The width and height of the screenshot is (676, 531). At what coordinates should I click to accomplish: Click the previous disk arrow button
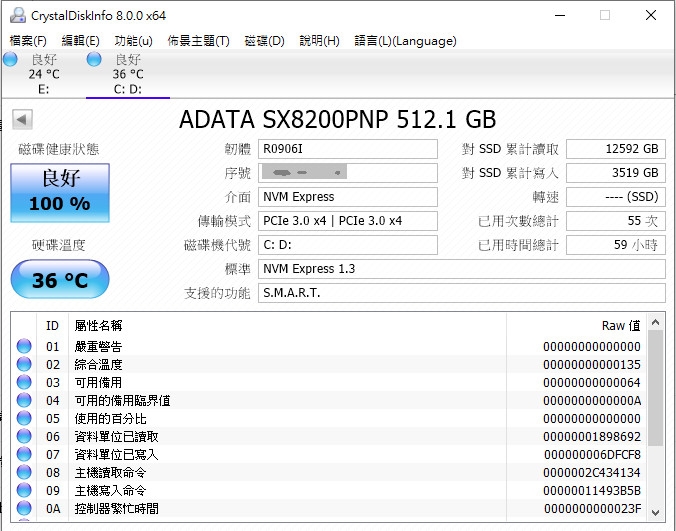22,119
